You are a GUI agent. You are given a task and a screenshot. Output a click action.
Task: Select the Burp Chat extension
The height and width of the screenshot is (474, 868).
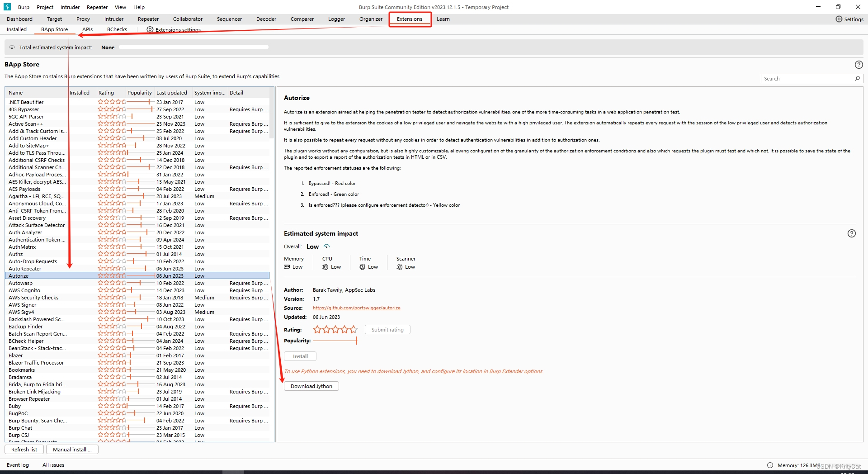pos(137,428)
